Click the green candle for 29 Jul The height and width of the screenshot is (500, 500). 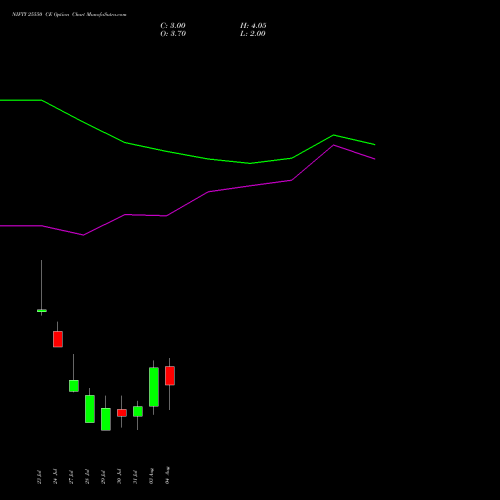tap(106, 419)
